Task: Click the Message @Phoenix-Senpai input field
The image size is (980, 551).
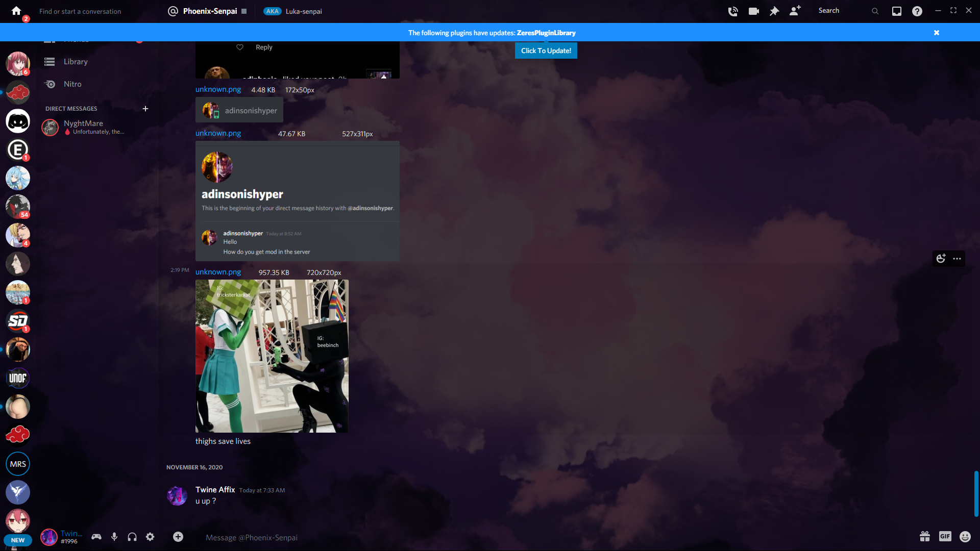Action: [357, 537]
